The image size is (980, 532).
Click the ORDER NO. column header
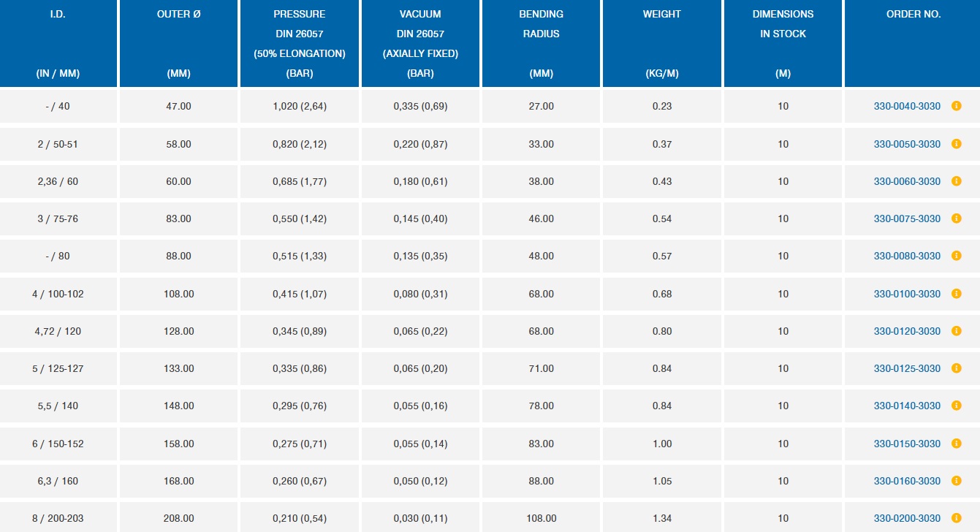(913, 15)
